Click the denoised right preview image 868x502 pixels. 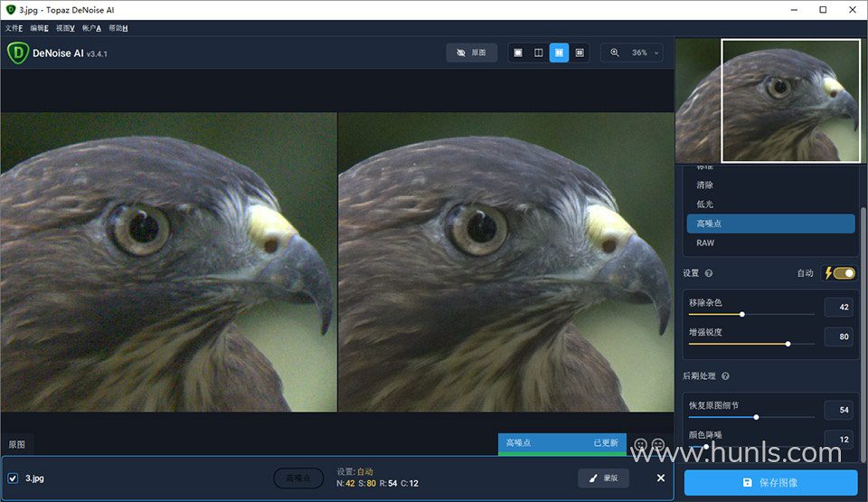pos(506,262)
